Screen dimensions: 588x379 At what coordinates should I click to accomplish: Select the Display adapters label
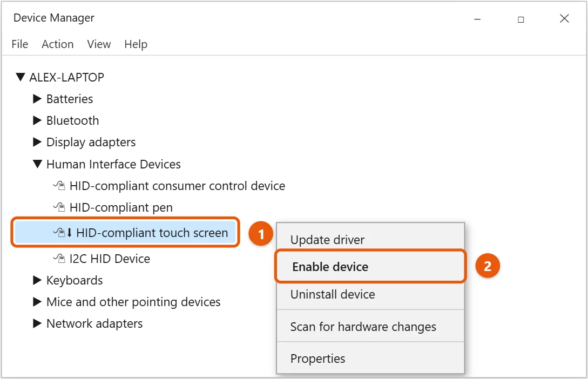tap(91, 143)
